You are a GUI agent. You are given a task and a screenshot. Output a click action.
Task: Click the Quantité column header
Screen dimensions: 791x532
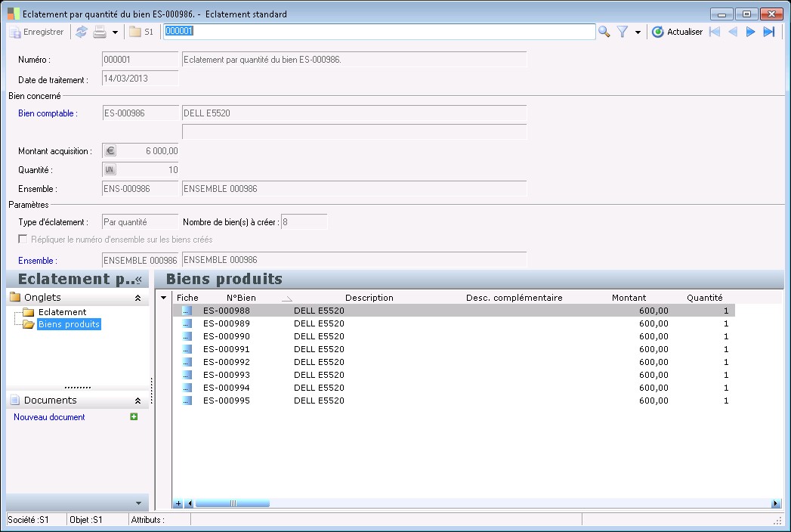coord(704,298)
